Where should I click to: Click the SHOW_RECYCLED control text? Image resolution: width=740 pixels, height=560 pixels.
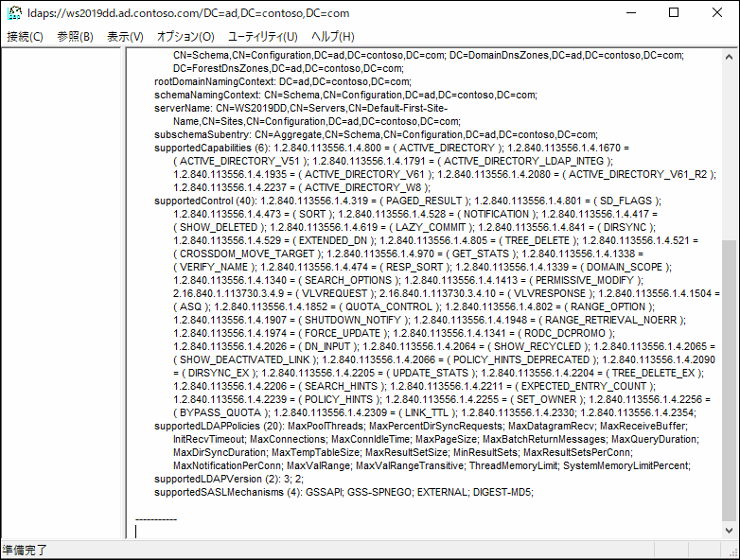tap(537, 346)
